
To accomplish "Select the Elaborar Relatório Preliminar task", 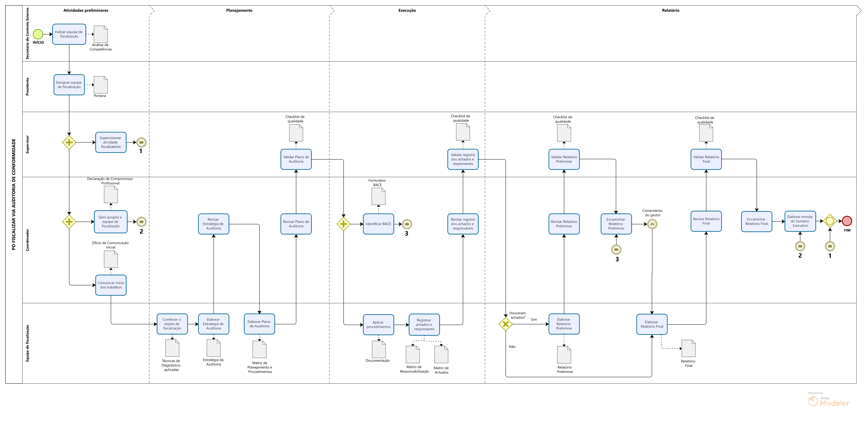I will click(564, 324).
